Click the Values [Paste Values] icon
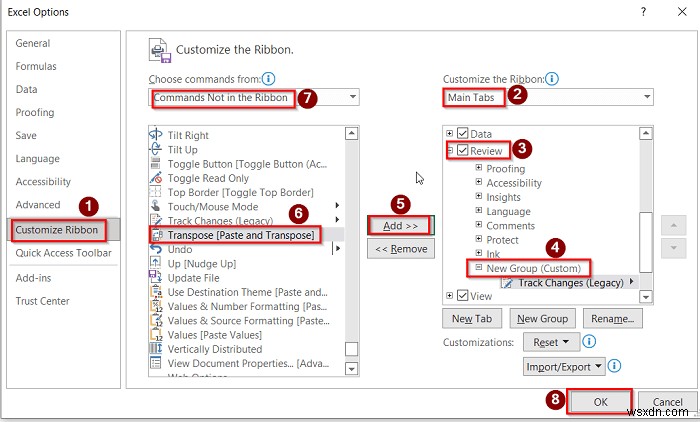Viewport: 700px width, 422px height. click(x=156, y=334)
